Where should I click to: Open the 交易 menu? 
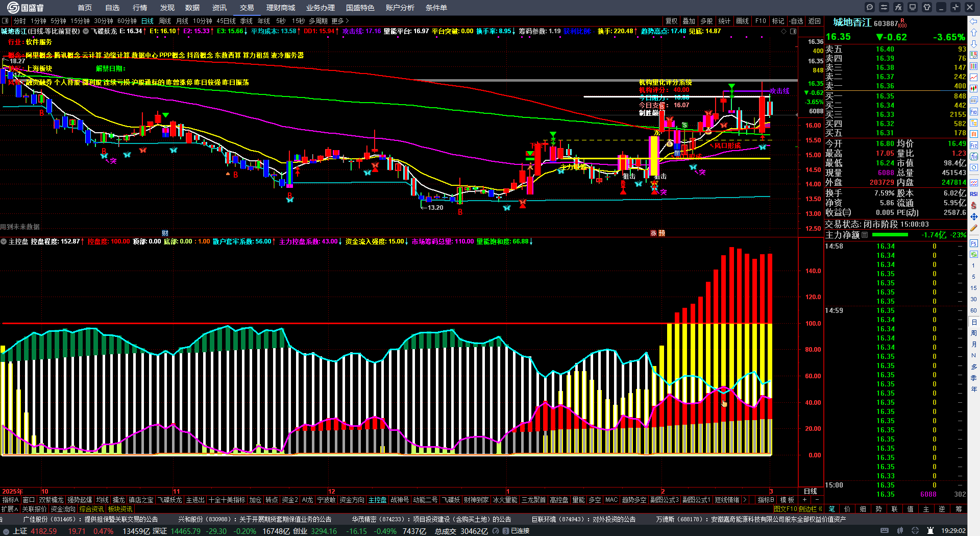[x=247, y=8]
